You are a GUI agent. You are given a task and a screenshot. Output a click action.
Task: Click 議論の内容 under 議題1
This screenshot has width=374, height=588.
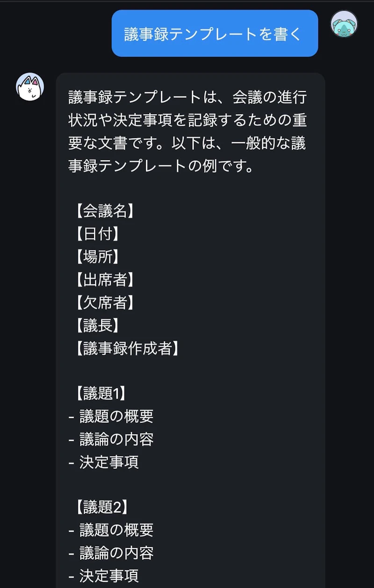click(x=116, y=439)
